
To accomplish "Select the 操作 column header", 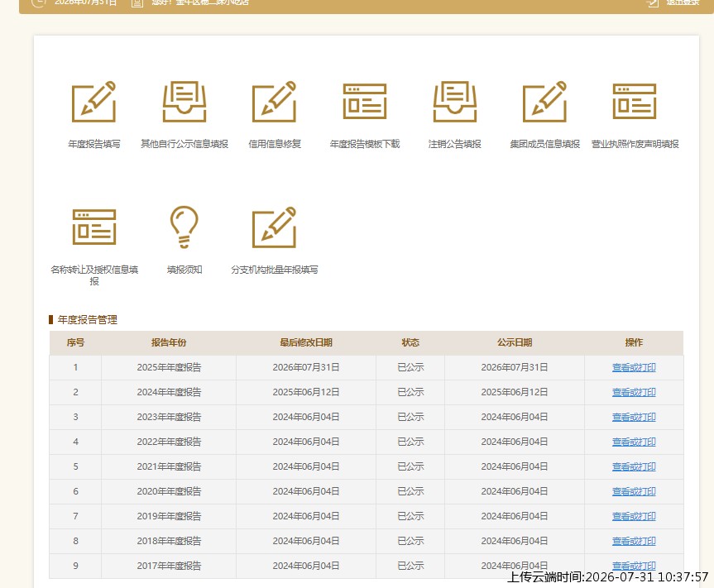I will [634, 342].
